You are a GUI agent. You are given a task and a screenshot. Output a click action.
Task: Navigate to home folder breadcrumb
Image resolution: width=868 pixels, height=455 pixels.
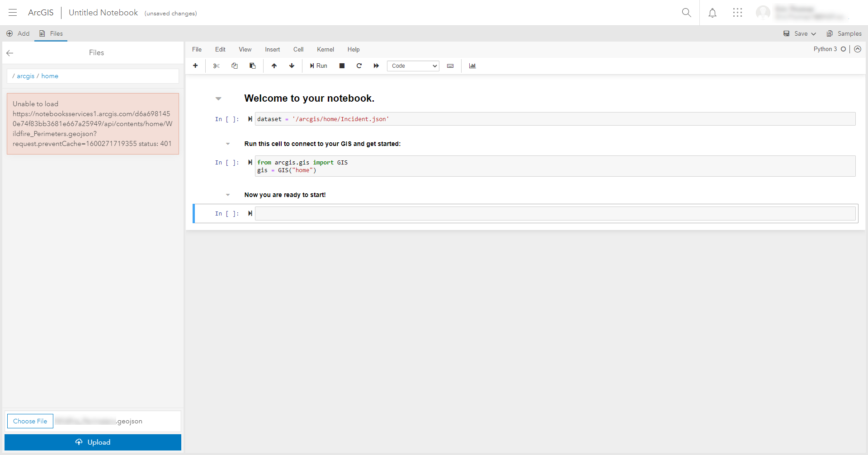tap(50, 76)
